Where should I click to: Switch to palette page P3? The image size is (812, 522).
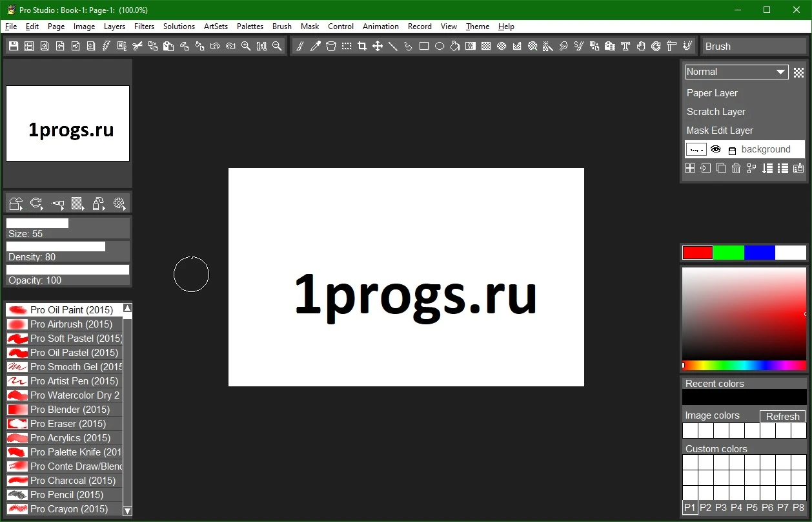[721, 508]
